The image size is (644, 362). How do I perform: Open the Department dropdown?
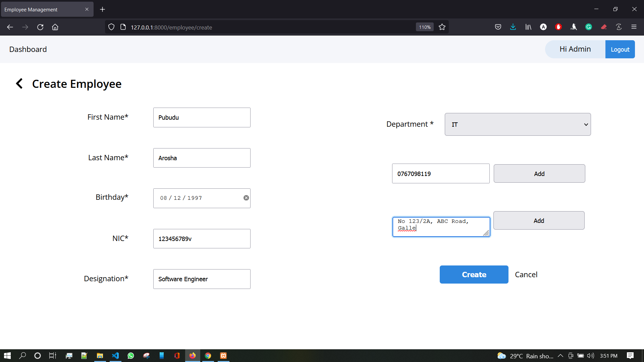(518, 124)
